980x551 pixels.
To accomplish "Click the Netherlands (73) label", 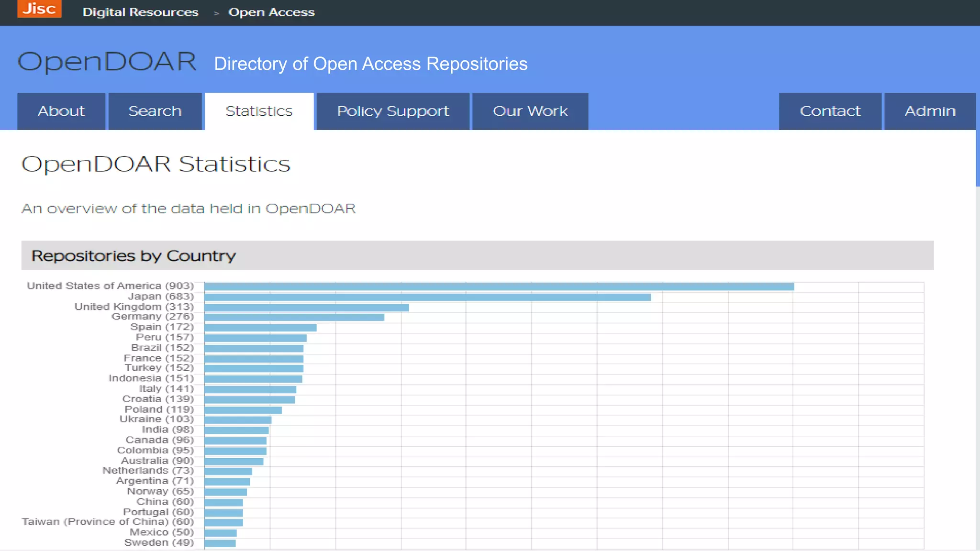I will point(148,471).
